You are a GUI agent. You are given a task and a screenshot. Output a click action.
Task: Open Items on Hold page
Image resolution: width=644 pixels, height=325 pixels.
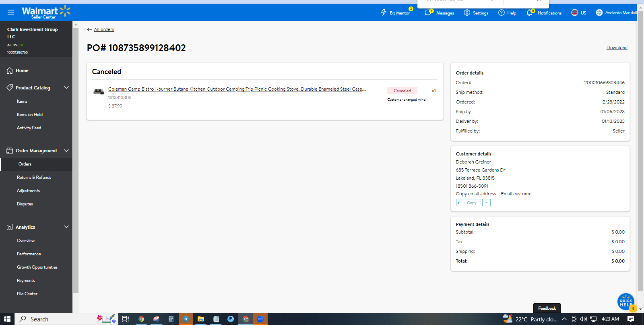30,115
